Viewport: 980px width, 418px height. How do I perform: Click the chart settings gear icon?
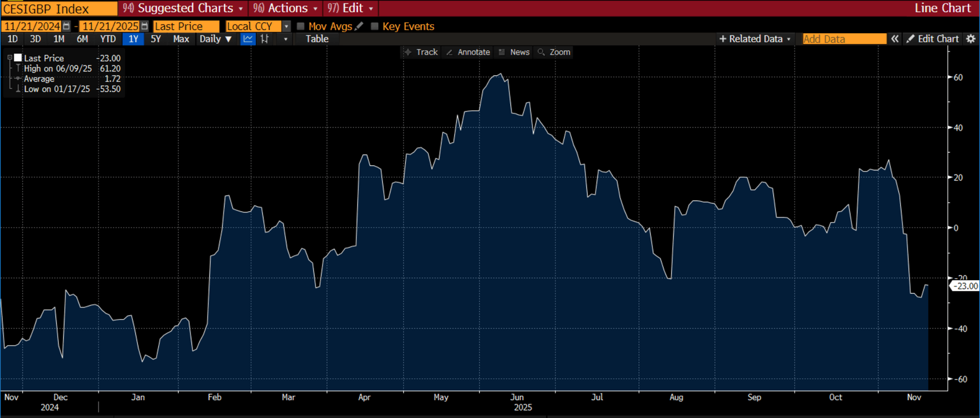pos(970,39)
